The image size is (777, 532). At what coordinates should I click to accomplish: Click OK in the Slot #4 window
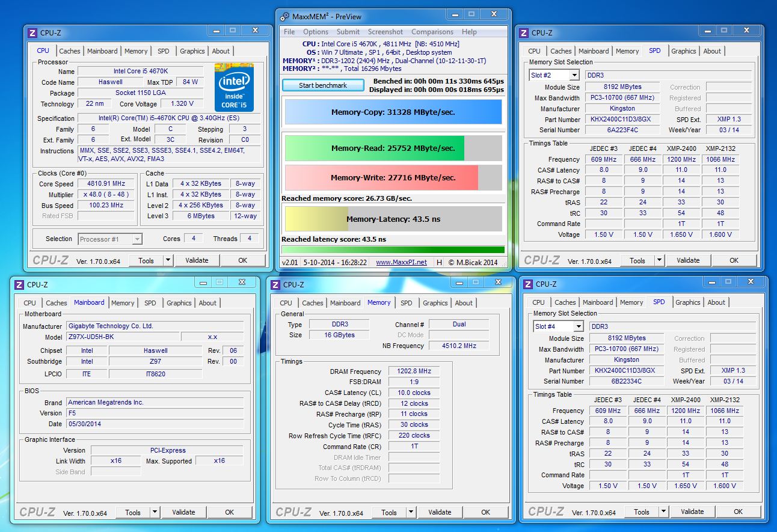738,512
